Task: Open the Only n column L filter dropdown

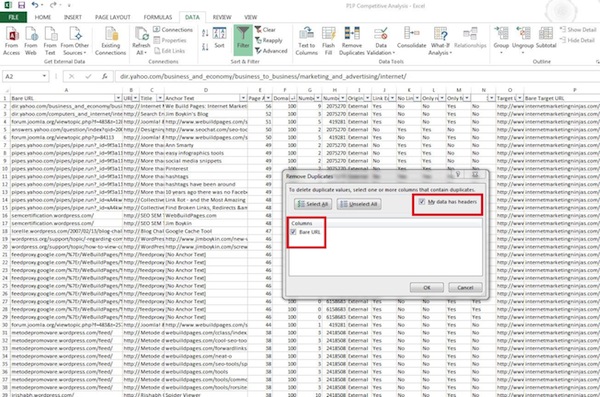Action: coord(442,98)
